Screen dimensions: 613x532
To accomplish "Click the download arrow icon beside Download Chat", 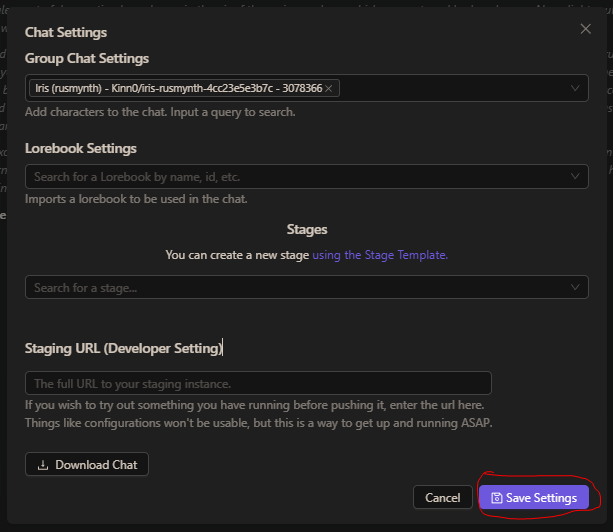I will (43, 465).
